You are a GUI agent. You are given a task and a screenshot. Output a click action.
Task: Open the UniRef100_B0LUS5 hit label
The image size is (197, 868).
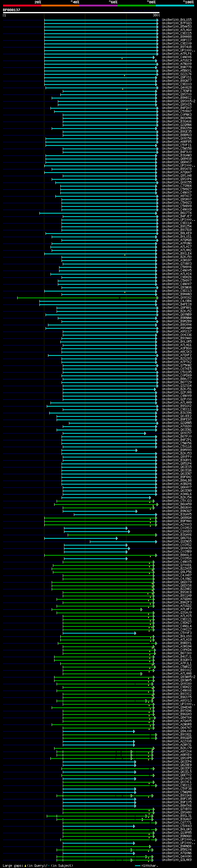point(176,20)
